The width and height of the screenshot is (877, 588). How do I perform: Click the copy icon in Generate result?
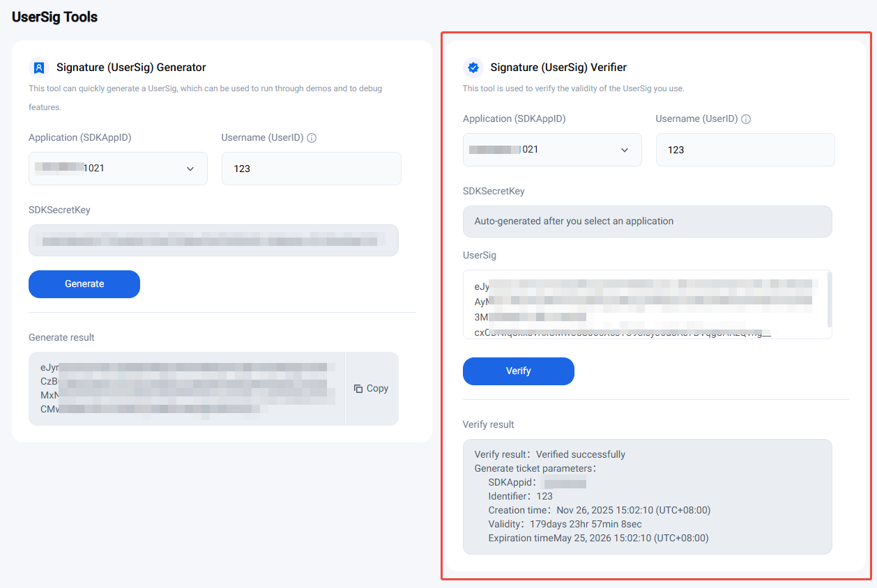click(358, 389)
